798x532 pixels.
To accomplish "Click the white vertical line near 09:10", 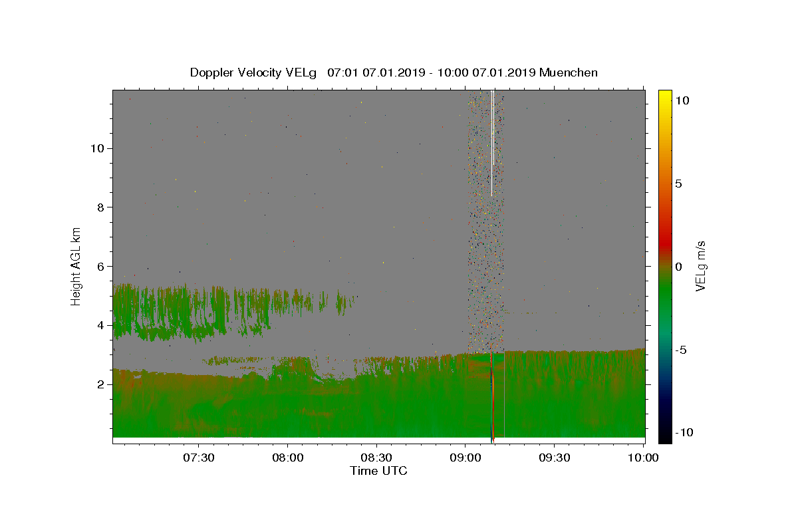I will tap(492, 143).
